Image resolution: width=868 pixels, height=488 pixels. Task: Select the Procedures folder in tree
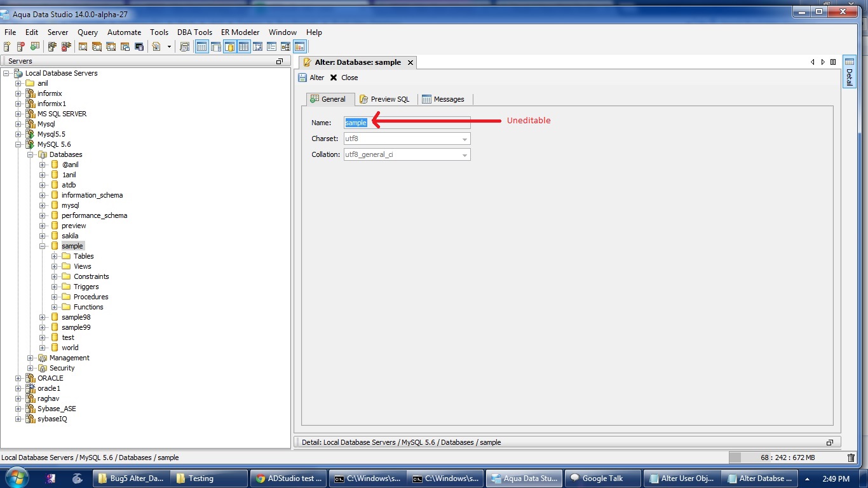pos(91,297)
